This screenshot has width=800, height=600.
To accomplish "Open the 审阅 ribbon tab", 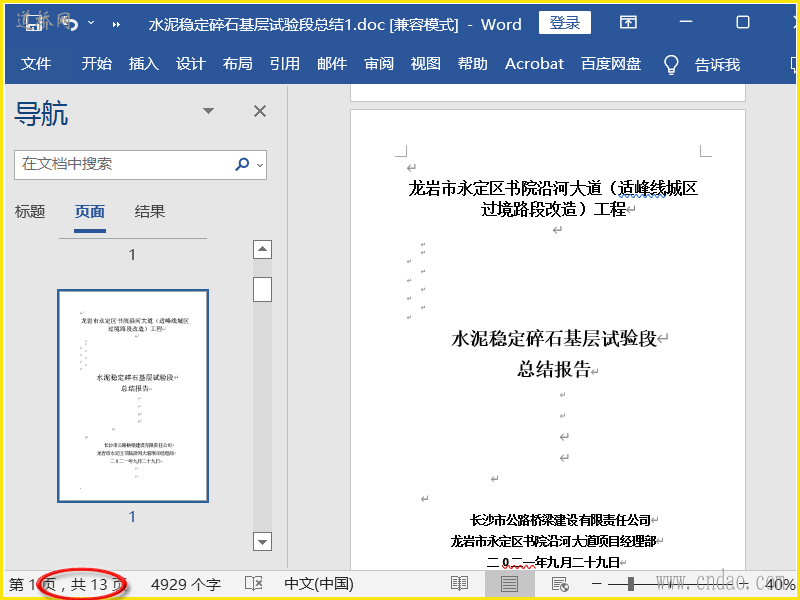I will (x=379, y=64).
